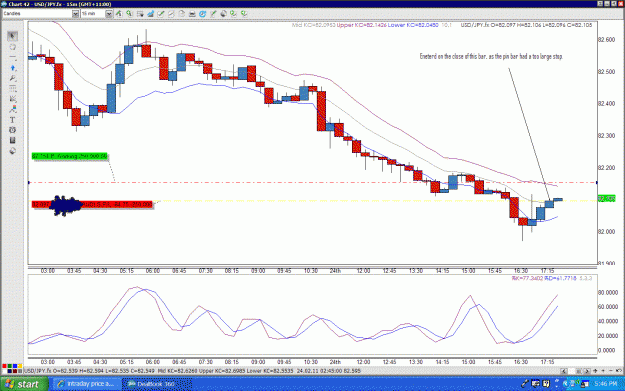Click the chart properties list toolbar icon
625x391 pixels.
pos(140,14)
